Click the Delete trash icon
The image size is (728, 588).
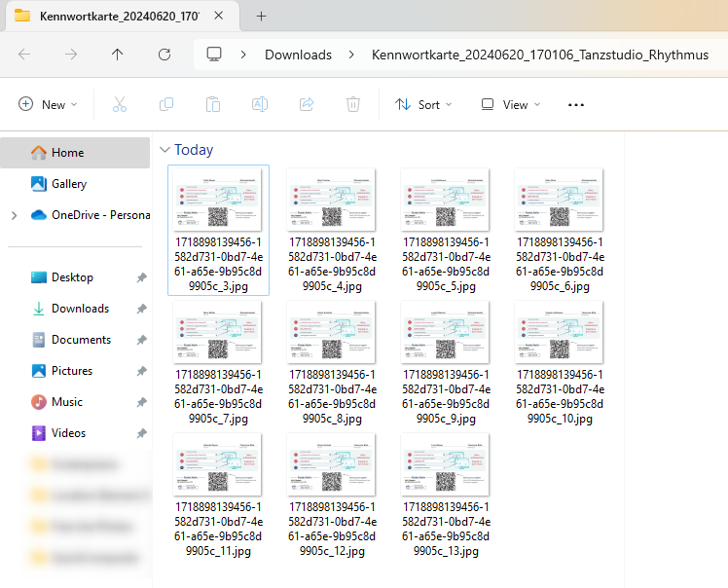[x=353, y=104]
